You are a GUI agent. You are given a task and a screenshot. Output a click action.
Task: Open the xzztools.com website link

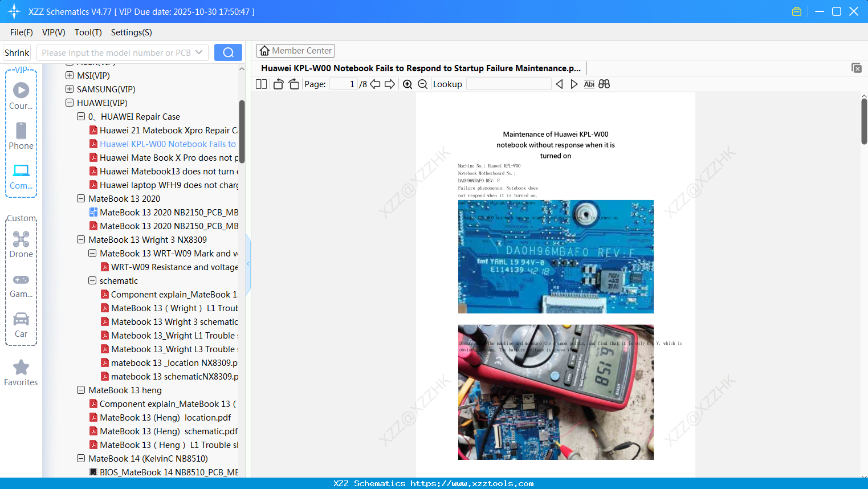click(x=472, y=483)
